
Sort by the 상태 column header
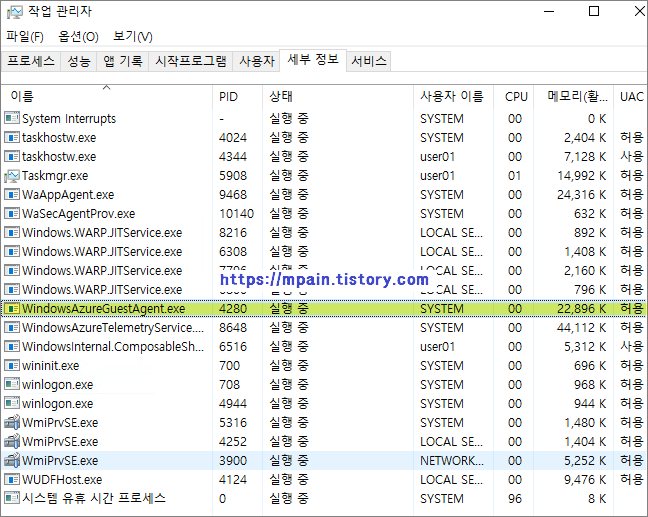click(338, 97)
